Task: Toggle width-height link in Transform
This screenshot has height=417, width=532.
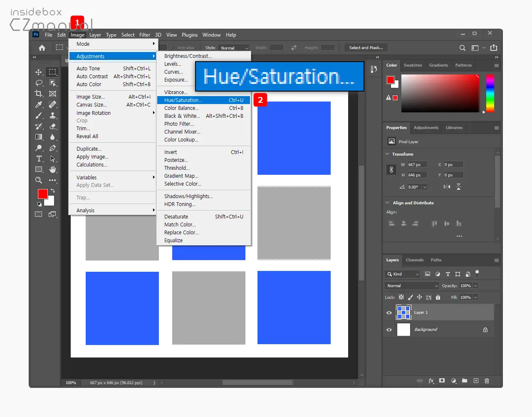Action: click(x=391, y=170)
